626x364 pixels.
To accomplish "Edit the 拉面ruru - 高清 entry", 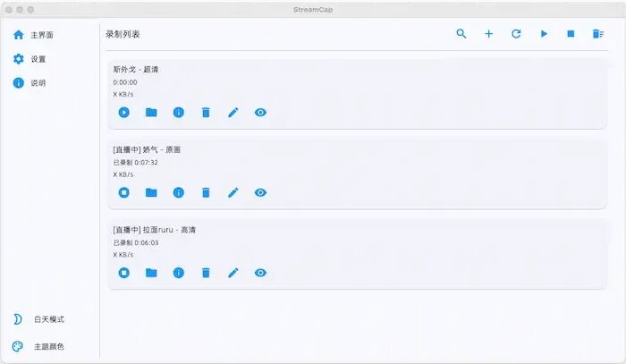I will tap(233, 273).
